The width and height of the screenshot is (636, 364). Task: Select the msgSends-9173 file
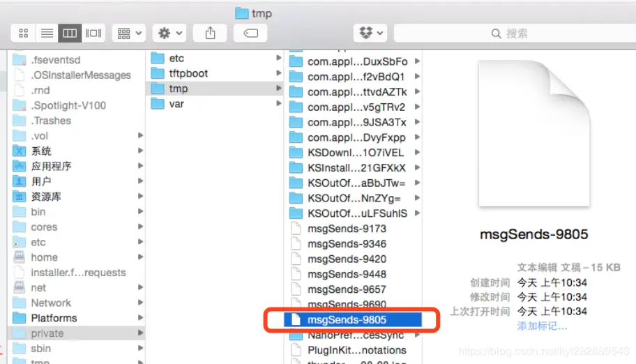(x=354, y=229)
